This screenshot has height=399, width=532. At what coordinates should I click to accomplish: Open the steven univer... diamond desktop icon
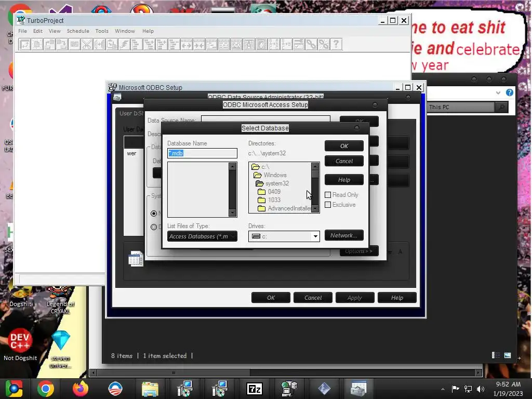61,349
